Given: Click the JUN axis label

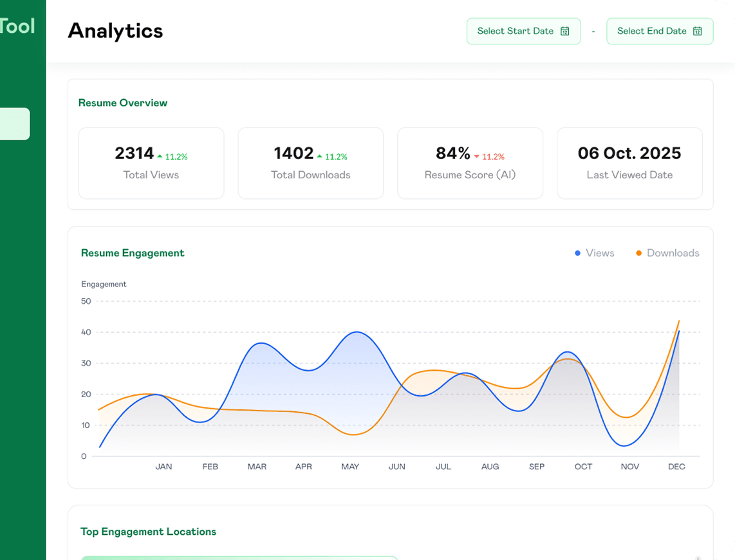Looking at the screenshot, I should pos(396,467).
